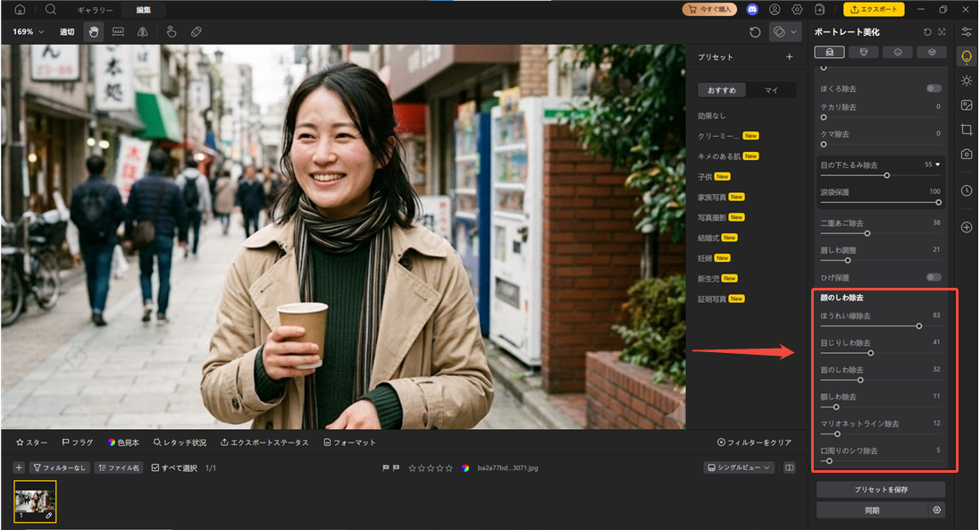Open the history clock sidebar icon

(x=967, y=190)
